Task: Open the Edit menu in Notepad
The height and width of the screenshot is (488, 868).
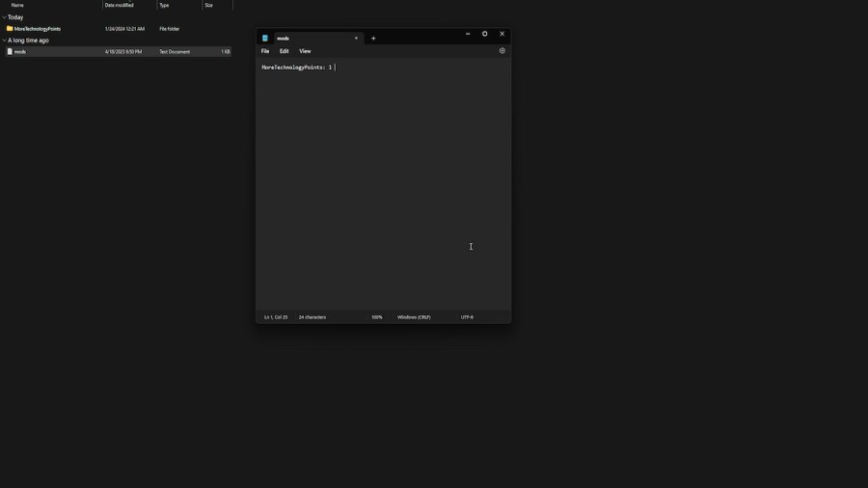Action: 285,51
